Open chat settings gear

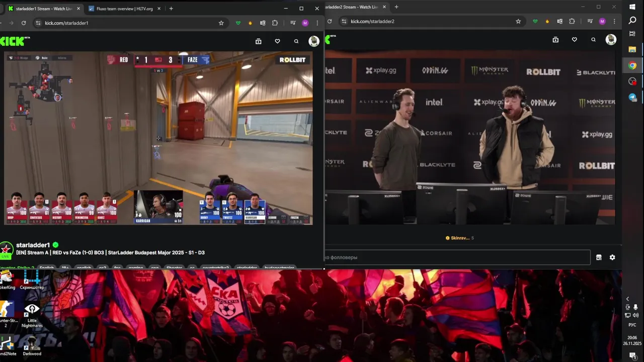[612, 257]
